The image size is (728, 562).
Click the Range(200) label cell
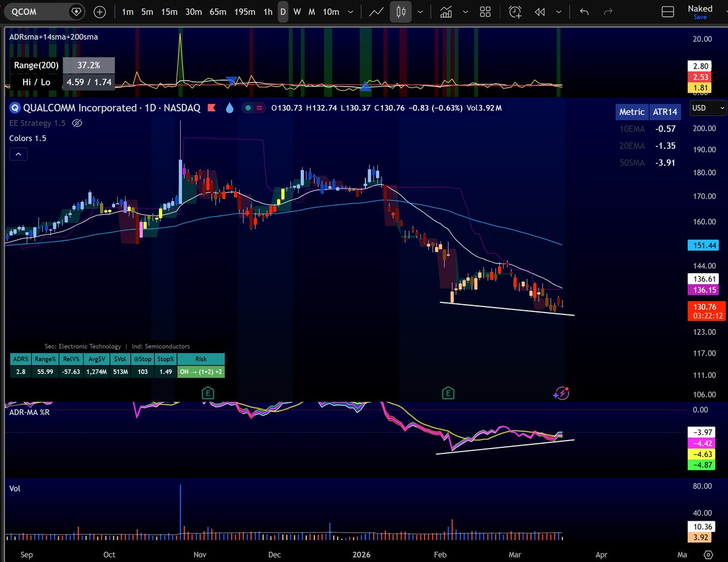36,65
